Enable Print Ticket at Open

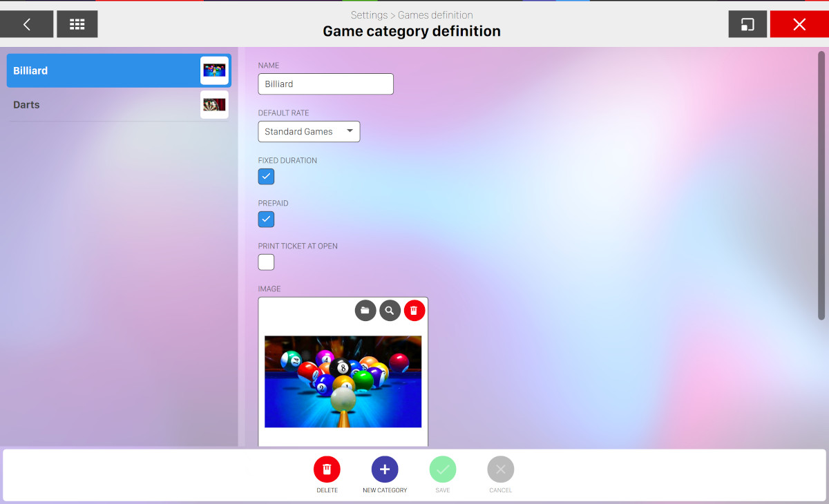(266, 262)
